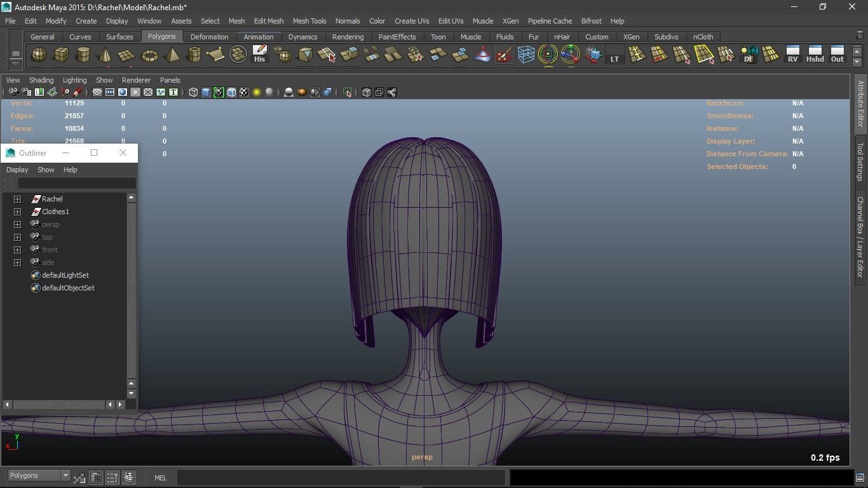Open the Lattice deformer shelf icon

526,55
